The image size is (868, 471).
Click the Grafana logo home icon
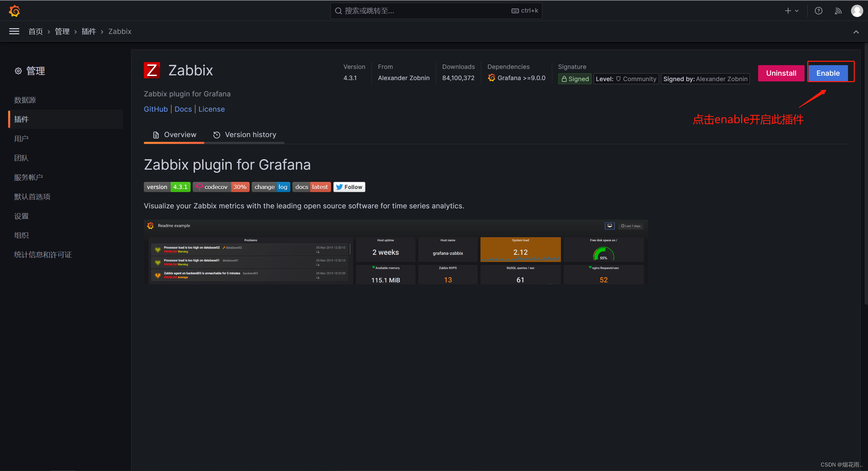(x=14, y=11)
